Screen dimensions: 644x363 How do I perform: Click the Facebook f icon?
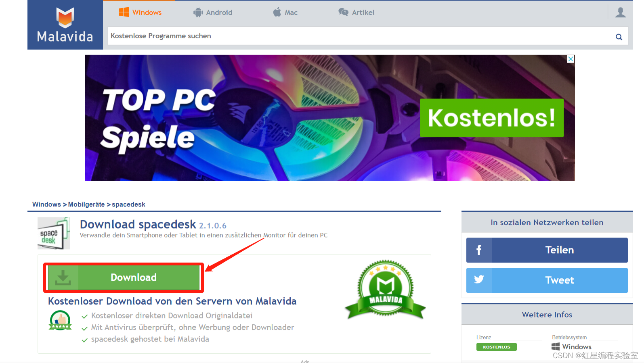click(x=479, y=250)
